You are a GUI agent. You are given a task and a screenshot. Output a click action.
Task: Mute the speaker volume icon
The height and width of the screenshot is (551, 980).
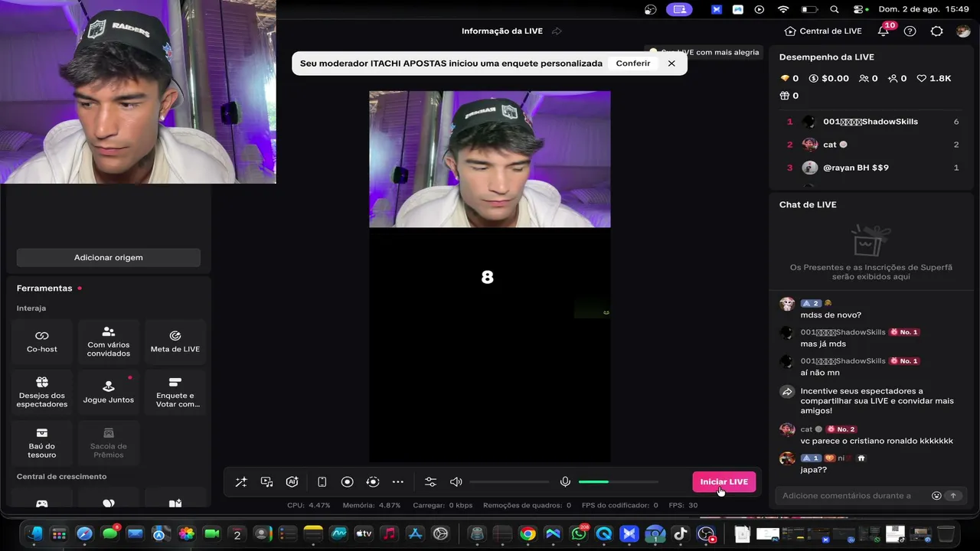point(456,482)
